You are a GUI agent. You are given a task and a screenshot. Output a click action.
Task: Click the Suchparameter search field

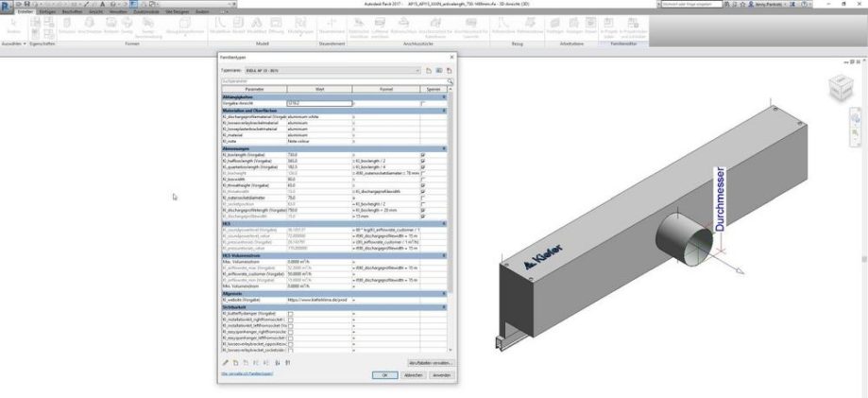pyautogui.click(x=331, y=81)
